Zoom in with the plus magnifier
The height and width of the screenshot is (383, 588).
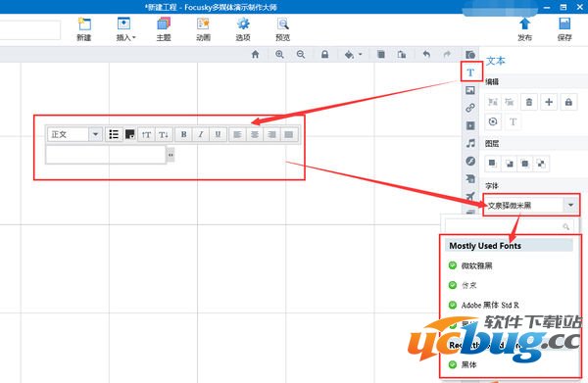pyautogui.click(x=279, y=54)
